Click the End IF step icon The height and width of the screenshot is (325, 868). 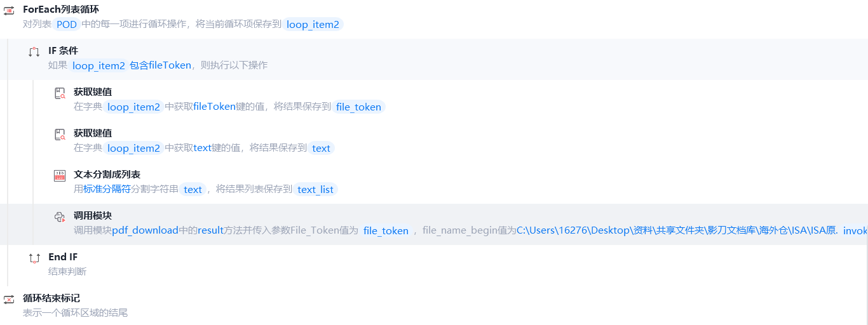point(34,258)
